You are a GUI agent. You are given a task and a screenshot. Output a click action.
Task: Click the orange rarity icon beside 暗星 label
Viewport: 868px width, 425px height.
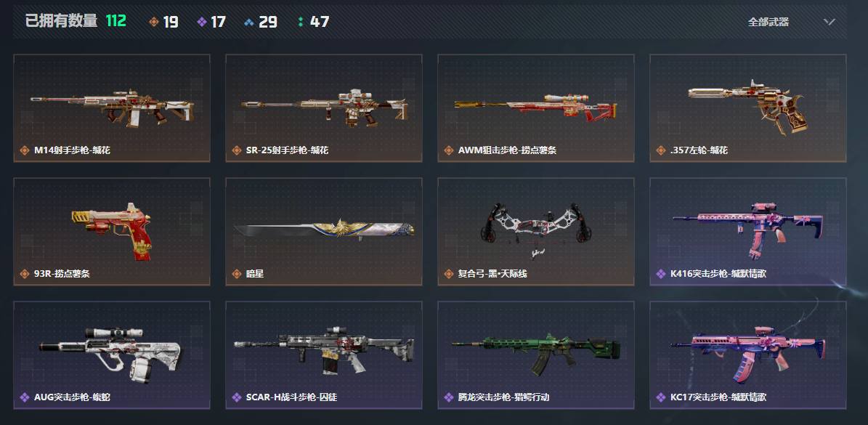click(x=236, y=274)
